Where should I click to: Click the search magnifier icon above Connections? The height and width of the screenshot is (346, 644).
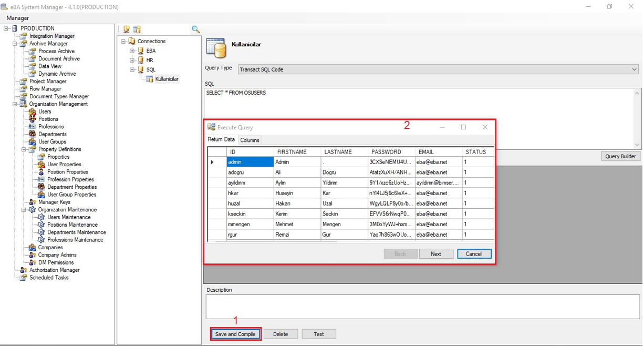(196, 29)
